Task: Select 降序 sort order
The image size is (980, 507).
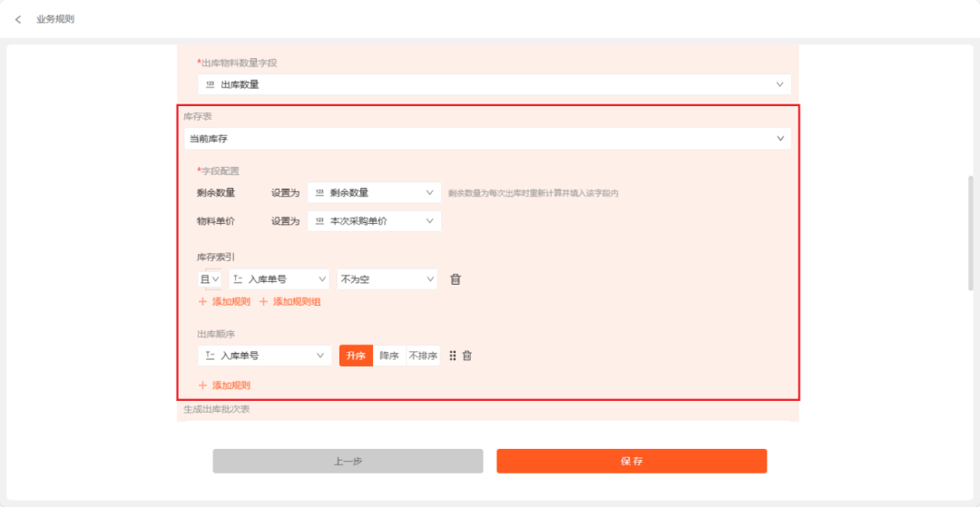Action: (x=389, y=356)
